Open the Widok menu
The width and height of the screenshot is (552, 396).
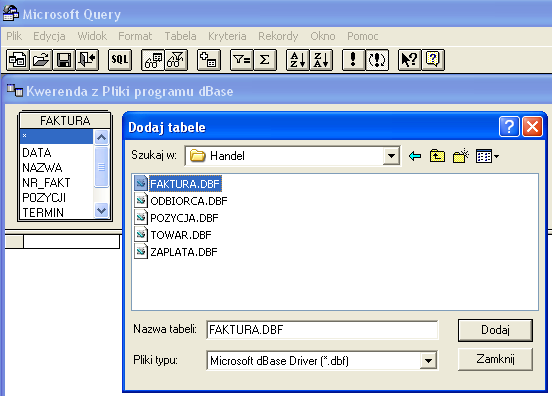click(92, 36)
